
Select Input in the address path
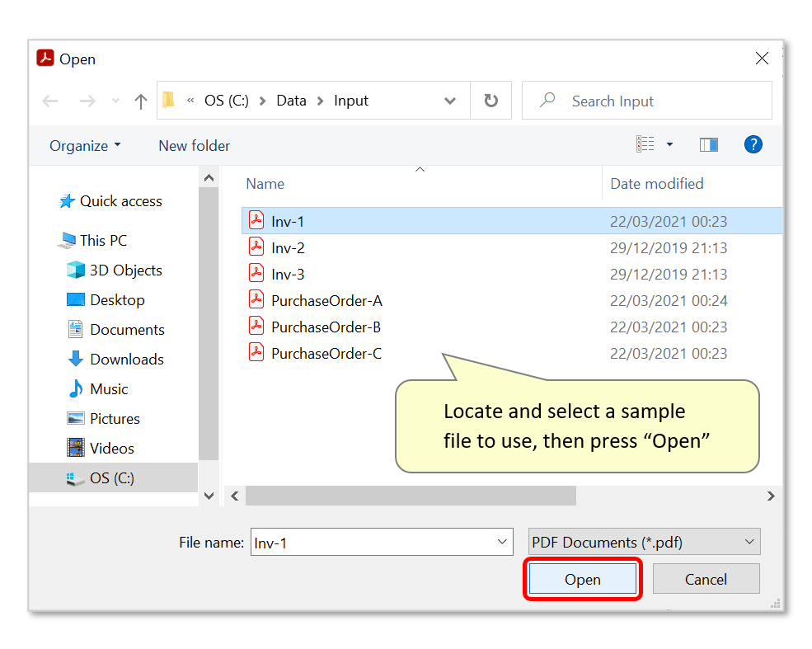(350, 101)
